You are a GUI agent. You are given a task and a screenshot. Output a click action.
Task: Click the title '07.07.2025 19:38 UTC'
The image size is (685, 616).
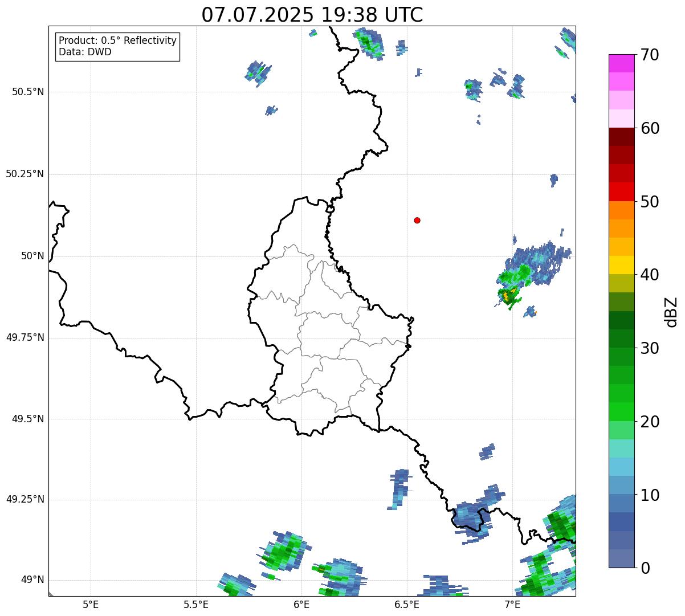[x=312, y=15]
